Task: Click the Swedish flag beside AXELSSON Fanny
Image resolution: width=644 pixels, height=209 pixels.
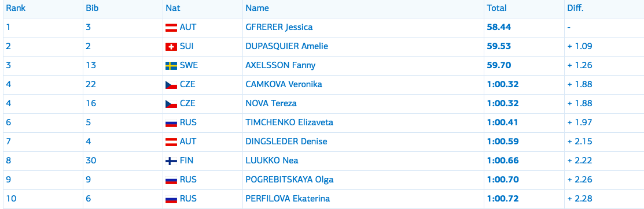Action: click(171, 66)
